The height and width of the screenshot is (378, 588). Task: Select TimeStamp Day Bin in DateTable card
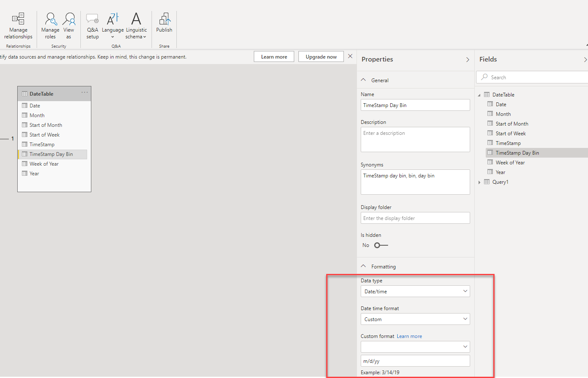coord(53,154)
